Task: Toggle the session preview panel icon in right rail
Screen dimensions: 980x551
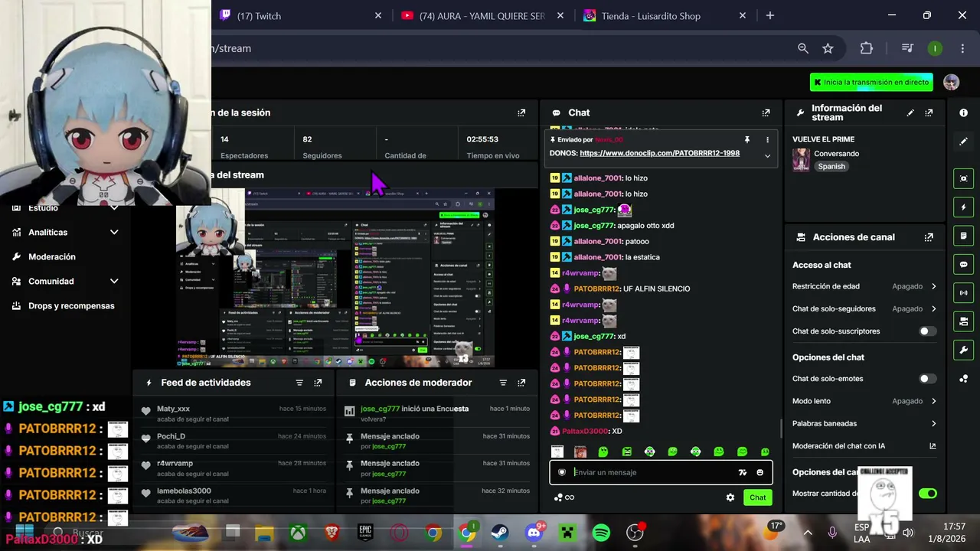Action: [x=963, y=178]
